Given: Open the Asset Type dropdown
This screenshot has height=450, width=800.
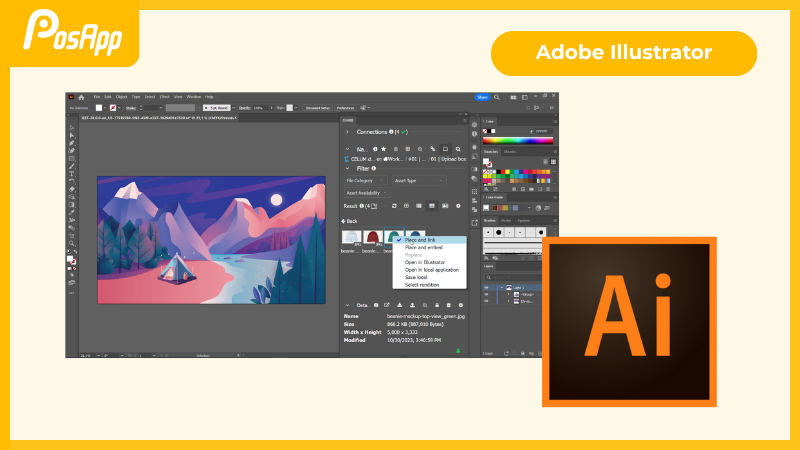Looking at the screenshot, I should (419, 181).
